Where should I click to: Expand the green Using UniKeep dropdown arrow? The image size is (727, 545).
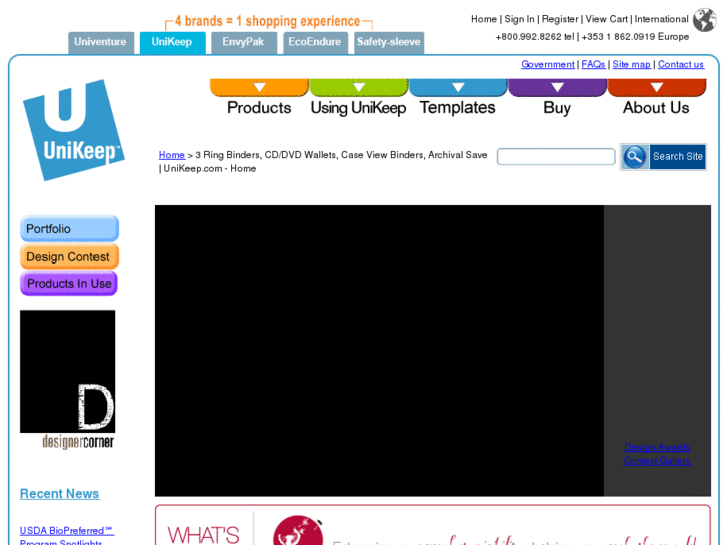(358, 87)
